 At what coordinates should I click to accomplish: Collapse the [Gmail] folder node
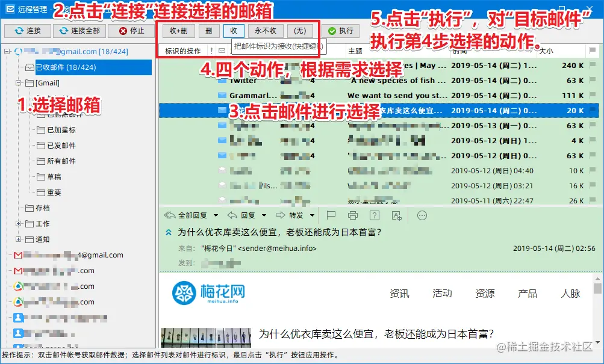[x=18, y=83]
